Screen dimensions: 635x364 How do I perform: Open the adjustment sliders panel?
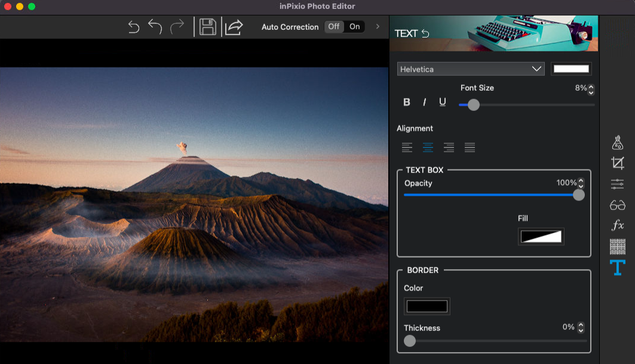coord(617,184)
